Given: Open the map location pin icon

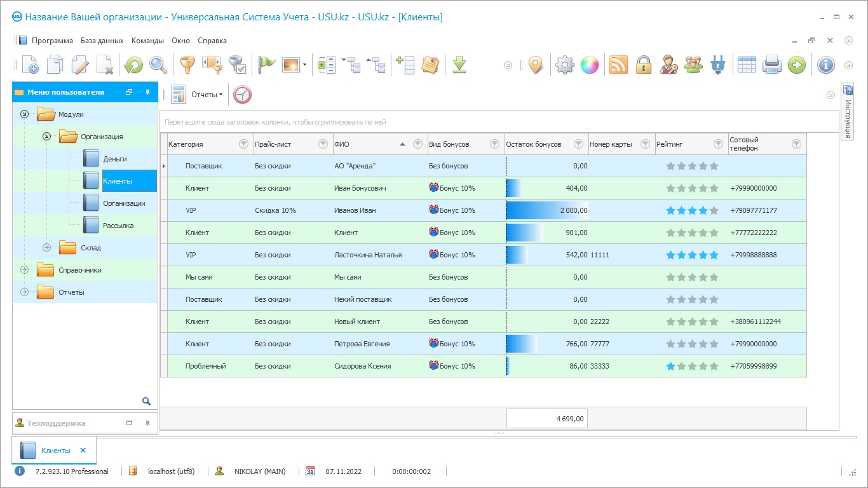Looking at the screenshot, I should coord(536,65).
